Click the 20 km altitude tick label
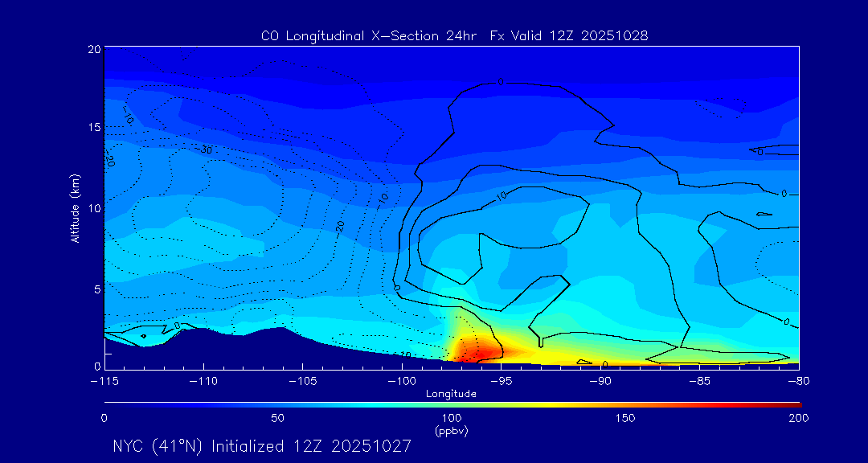The width and height of the screenshot is (868, 463). [x=94, y=49]
